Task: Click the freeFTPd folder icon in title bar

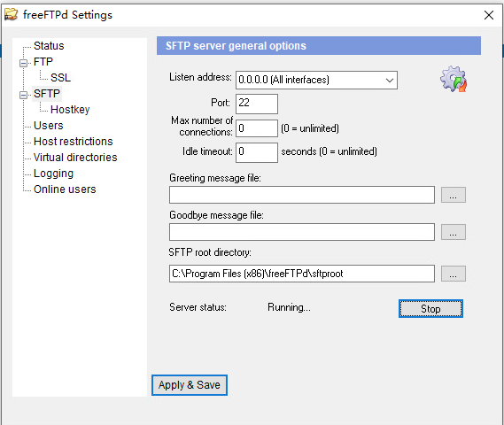Action: (x=11, y=14)
